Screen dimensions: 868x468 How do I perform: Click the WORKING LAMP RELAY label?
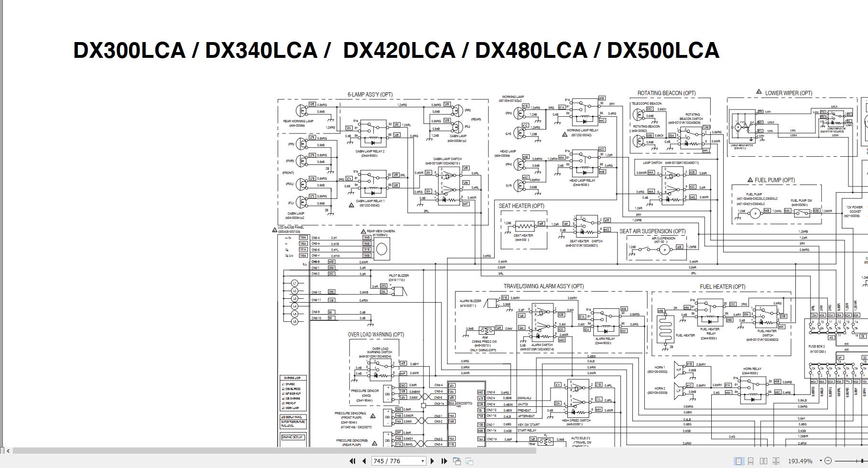pos(582,131)
